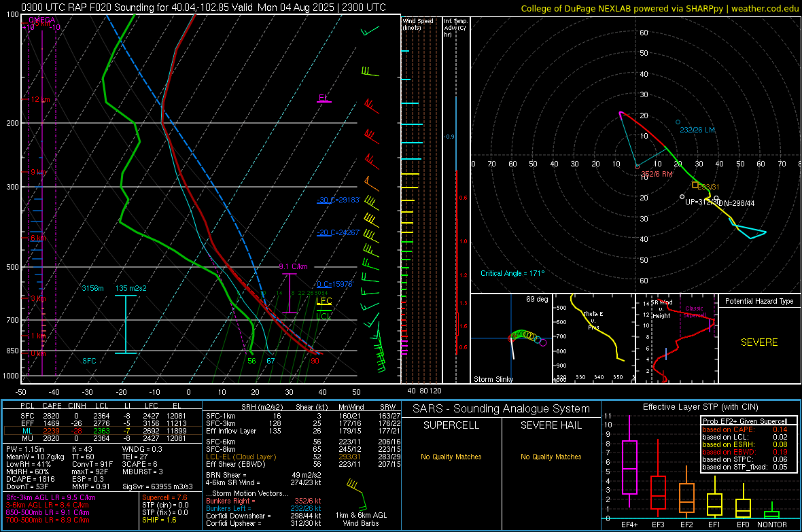Image resolution: width=802 pixels, height=532 pixels.
Task: Click the magenta EL level marker
Action: [324, 98]
